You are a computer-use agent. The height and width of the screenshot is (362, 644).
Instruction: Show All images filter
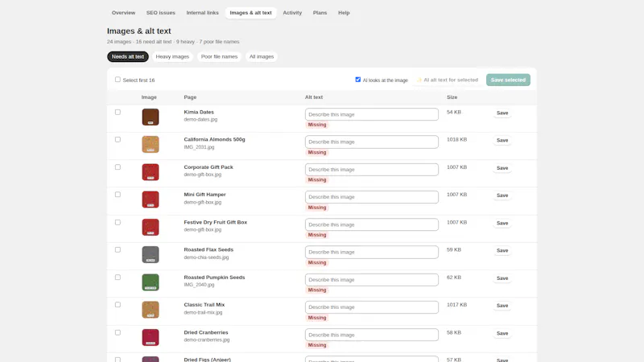coord(262,56)
